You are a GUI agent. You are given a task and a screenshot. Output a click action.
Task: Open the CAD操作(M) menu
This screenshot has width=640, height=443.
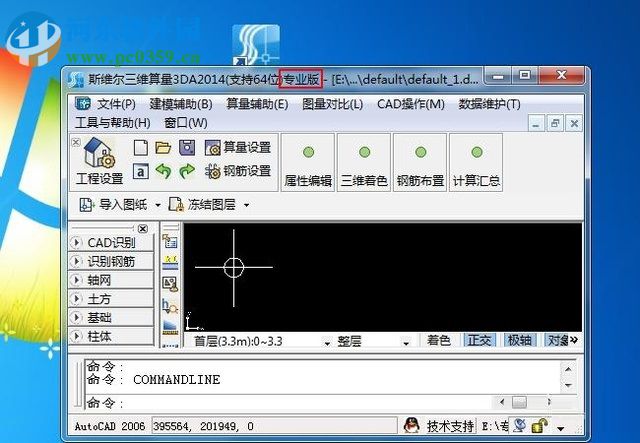tap(411, 104)
